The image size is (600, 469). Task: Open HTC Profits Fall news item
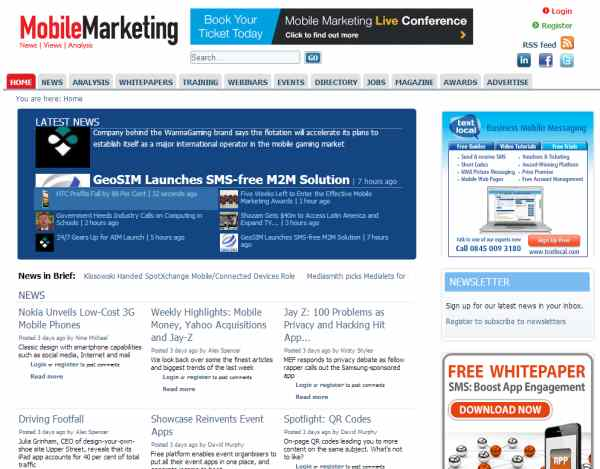pyautogui.click(x=127, y=194)
